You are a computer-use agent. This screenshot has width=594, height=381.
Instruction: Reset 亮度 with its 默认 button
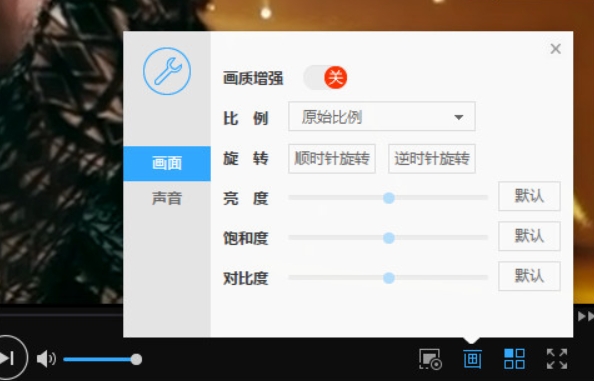tap(529, 196)
